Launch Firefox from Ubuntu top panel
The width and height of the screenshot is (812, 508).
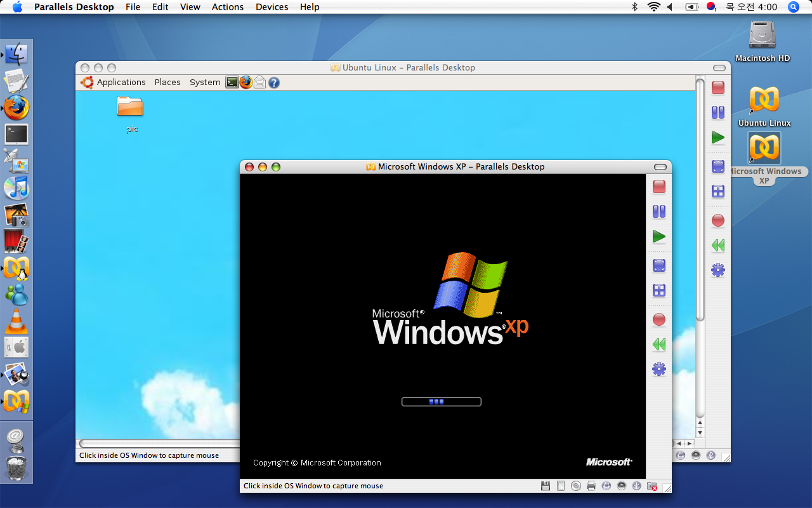246,82
